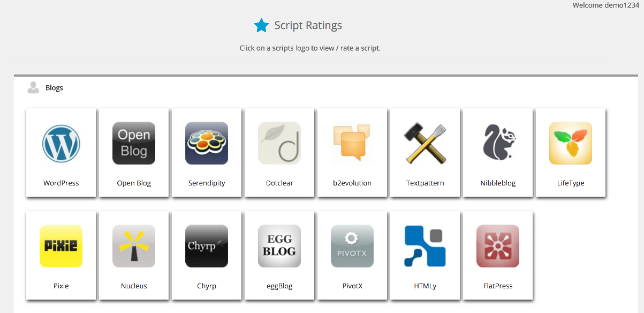Open the yellow Pixie logo
Viewport: 644px width, 313px height.
click(x=61, y=246)
